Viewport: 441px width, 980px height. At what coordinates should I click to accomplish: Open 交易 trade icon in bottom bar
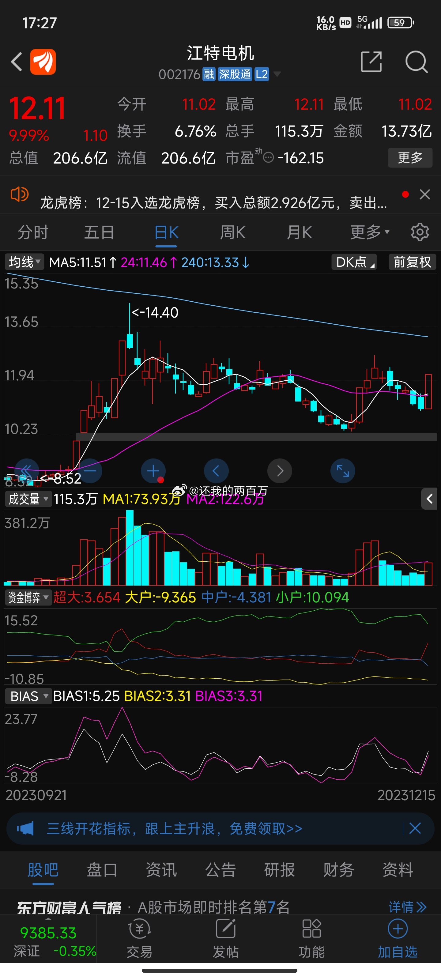(140, 938)
